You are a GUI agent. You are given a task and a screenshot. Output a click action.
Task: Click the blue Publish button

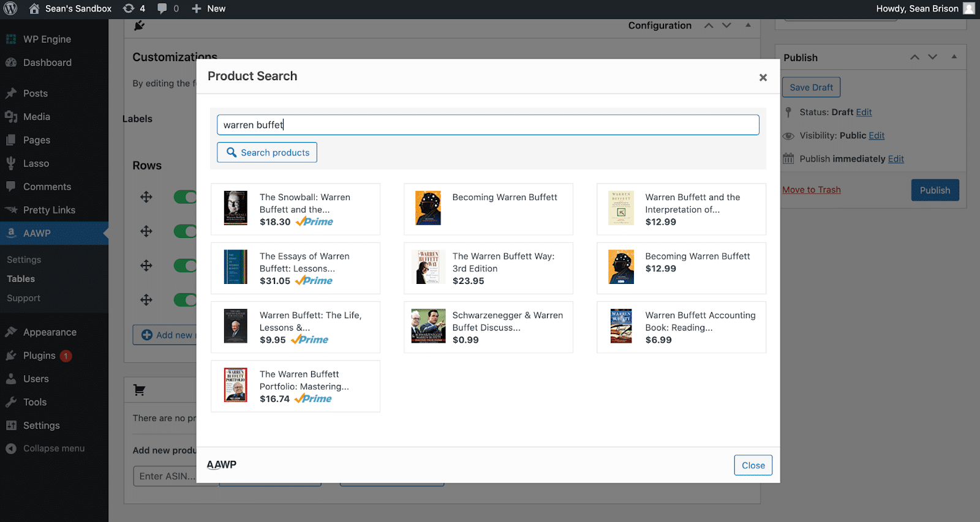[x=935, y=190]
